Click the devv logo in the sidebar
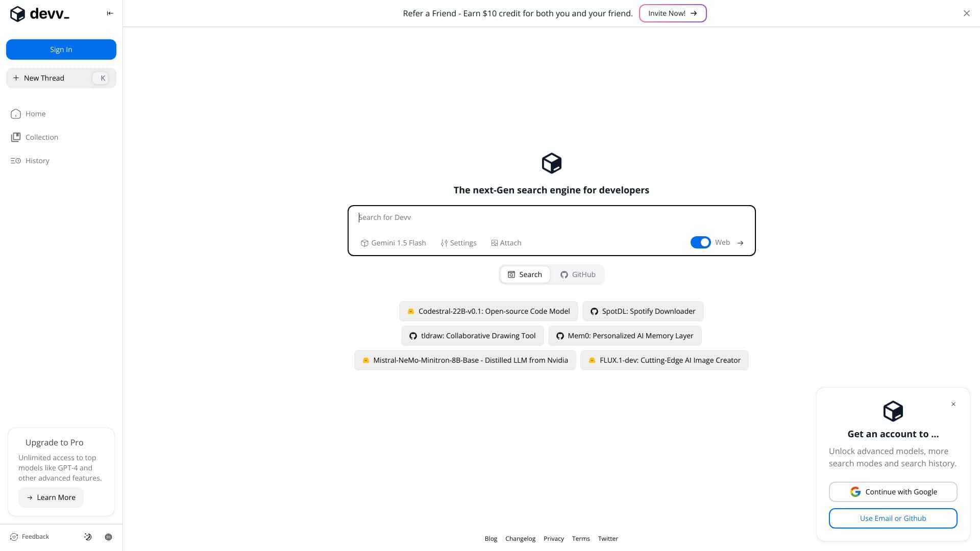 click(x=39, y=13)
